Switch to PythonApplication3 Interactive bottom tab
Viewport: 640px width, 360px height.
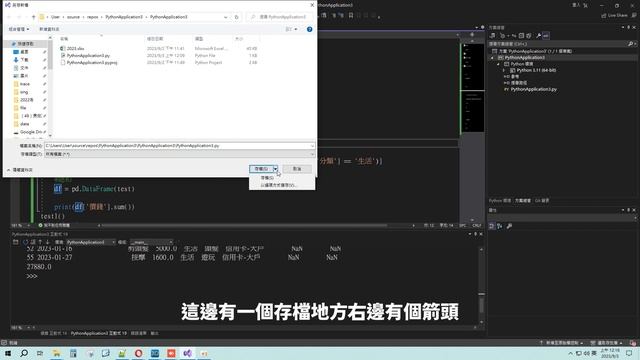(99, 333)
